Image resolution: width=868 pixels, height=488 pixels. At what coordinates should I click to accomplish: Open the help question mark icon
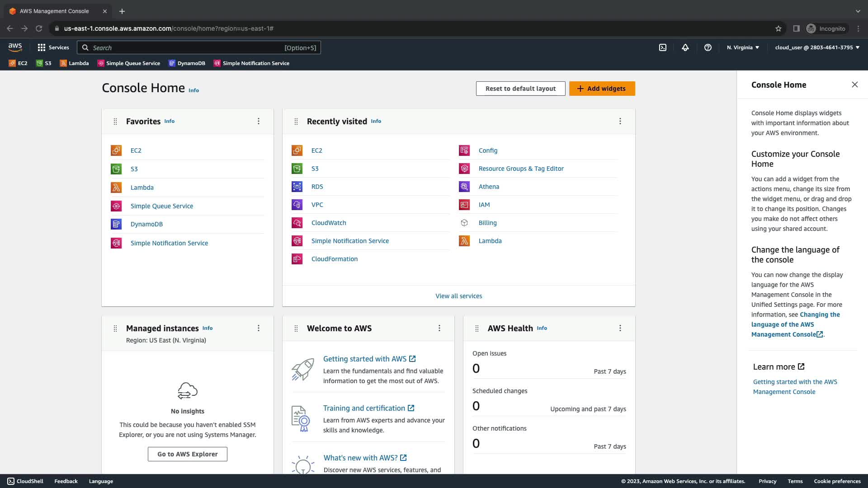click(x=708, y=47)
